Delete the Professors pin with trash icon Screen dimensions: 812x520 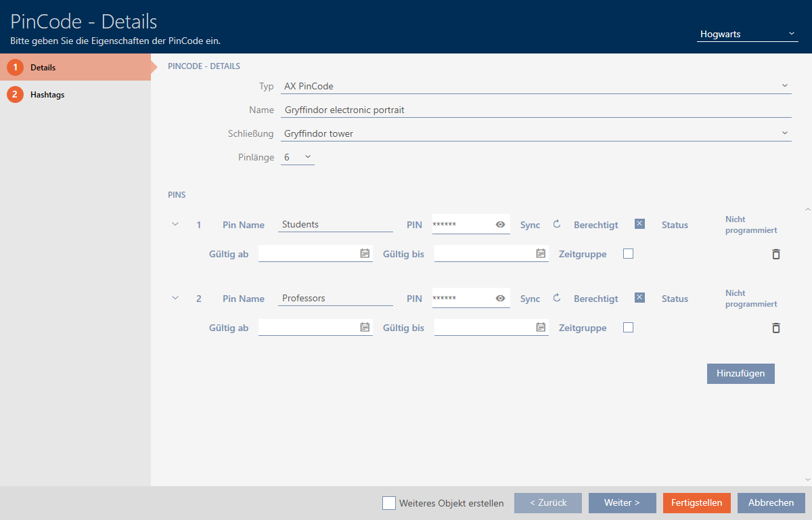point(776,328)
